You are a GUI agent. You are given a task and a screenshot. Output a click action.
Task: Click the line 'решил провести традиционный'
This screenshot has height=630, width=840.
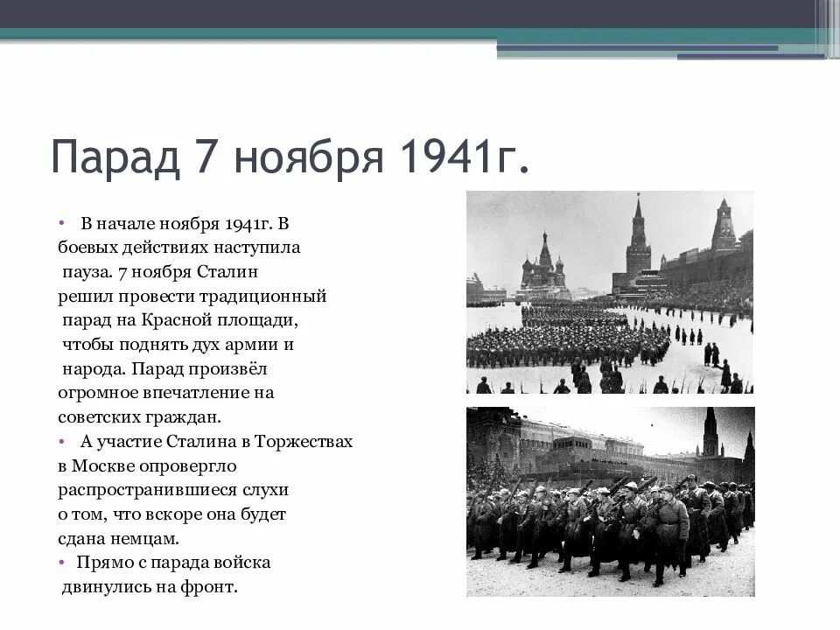[192, 297]
